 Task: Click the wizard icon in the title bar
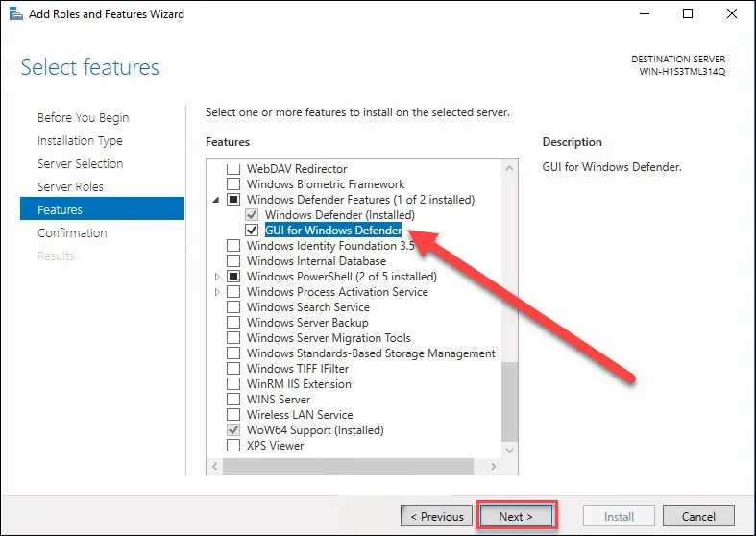16,14
